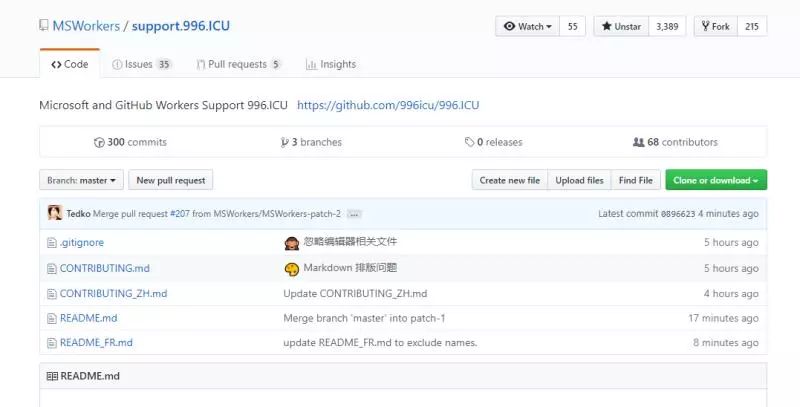Open the README.md file in file list

[88, 318]
